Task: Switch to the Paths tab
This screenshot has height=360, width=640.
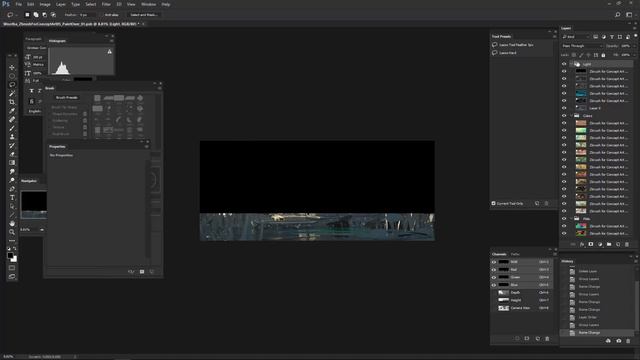Action: 515,254
